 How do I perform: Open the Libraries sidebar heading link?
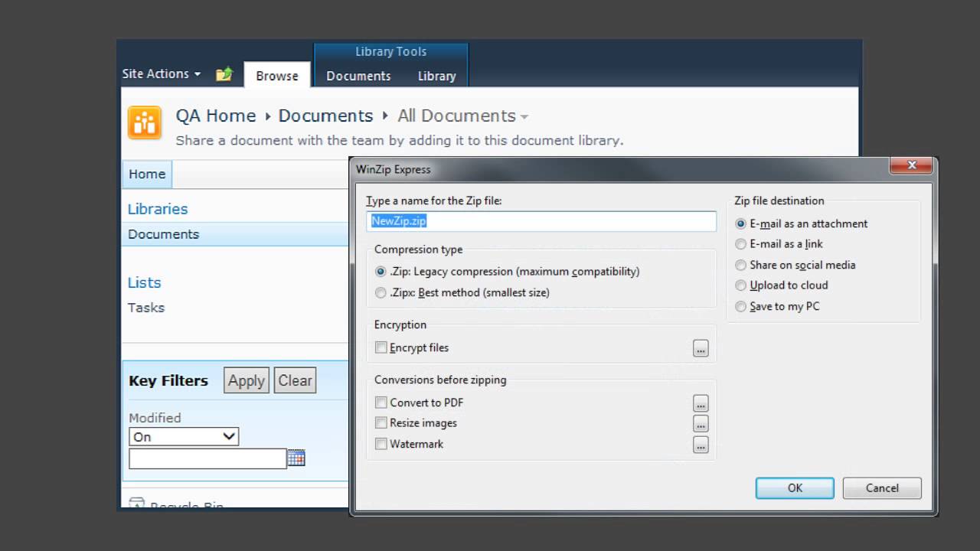(x=158, y=209)
